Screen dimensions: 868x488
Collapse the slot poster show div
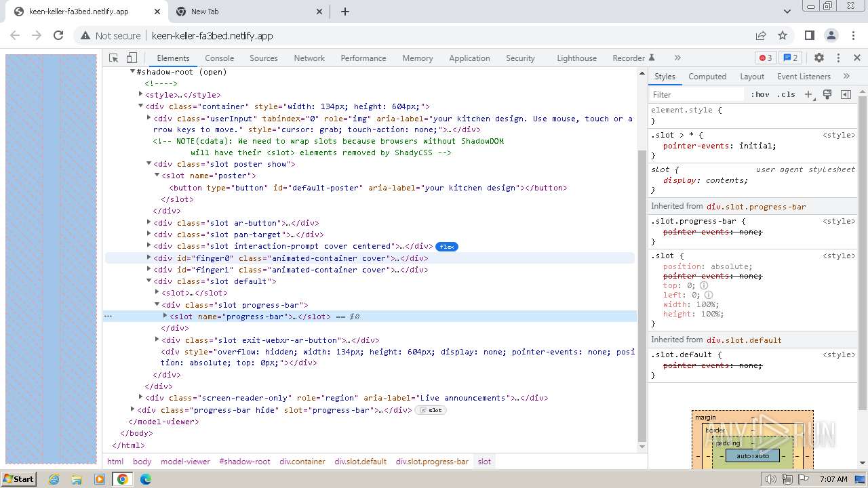point(149,164)
